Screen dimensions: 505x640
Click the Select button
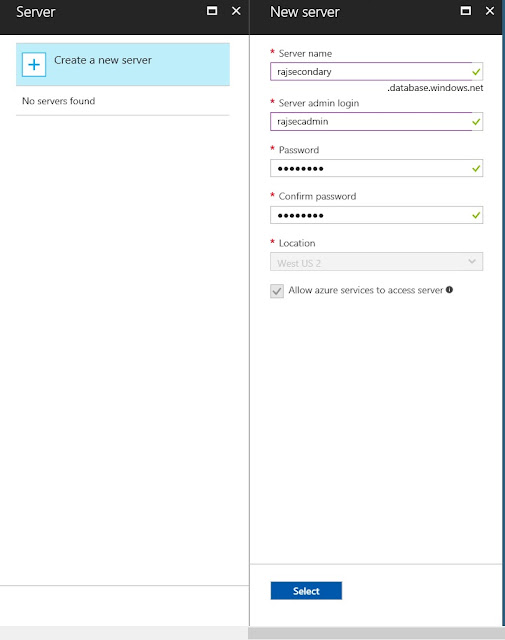(x=306, y=591)
